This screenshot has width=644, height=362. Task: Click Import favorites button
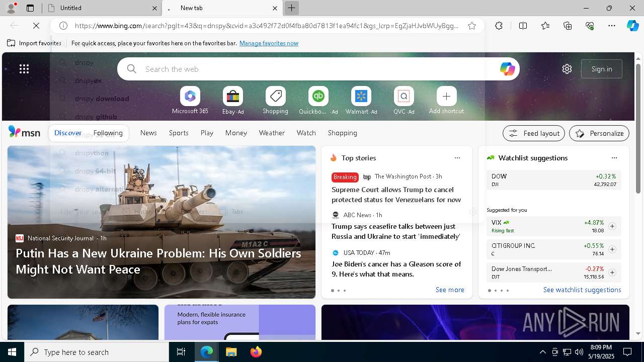[x=34, y=43]
